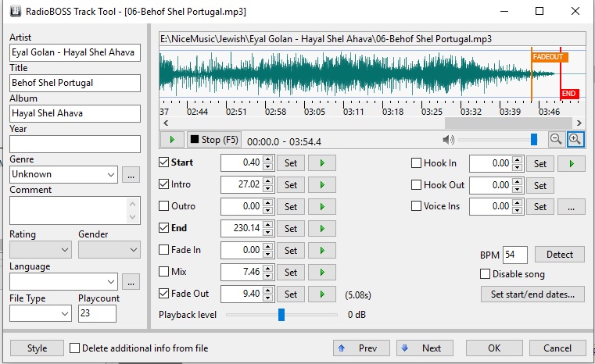Screen dimensions: 595x364
Task: Click the Playcount field
Action: coord(97,313)
